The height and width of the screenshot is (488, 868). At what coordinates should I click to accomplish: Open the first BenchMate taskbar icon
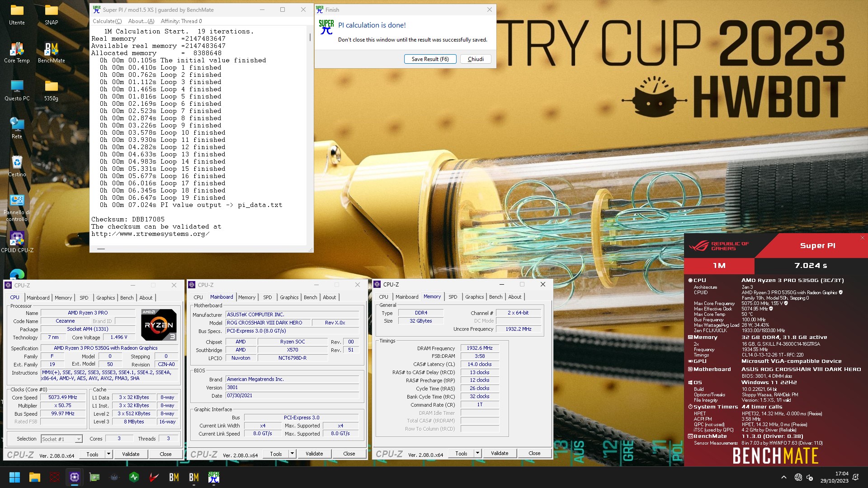coord(174,477)
